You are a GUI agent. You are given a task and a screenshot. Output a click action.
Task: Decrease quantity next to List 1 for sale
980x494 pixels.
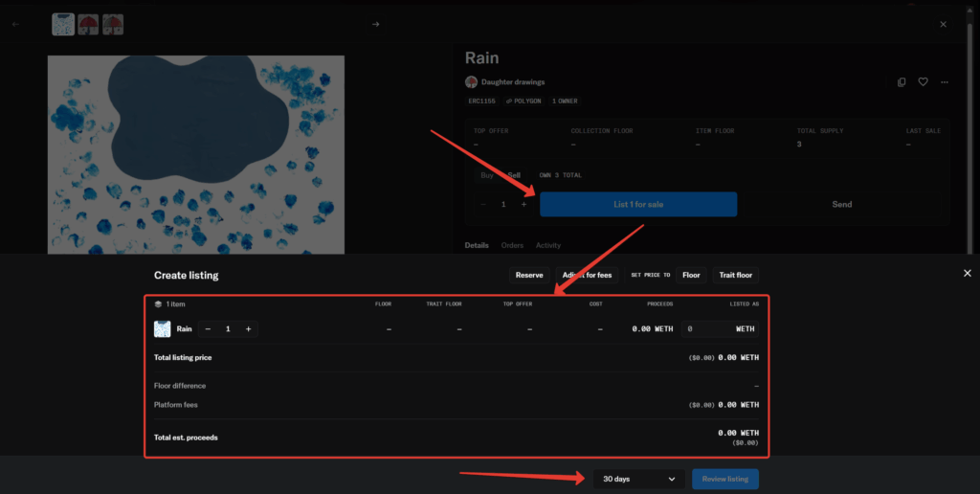coord(483,205)
